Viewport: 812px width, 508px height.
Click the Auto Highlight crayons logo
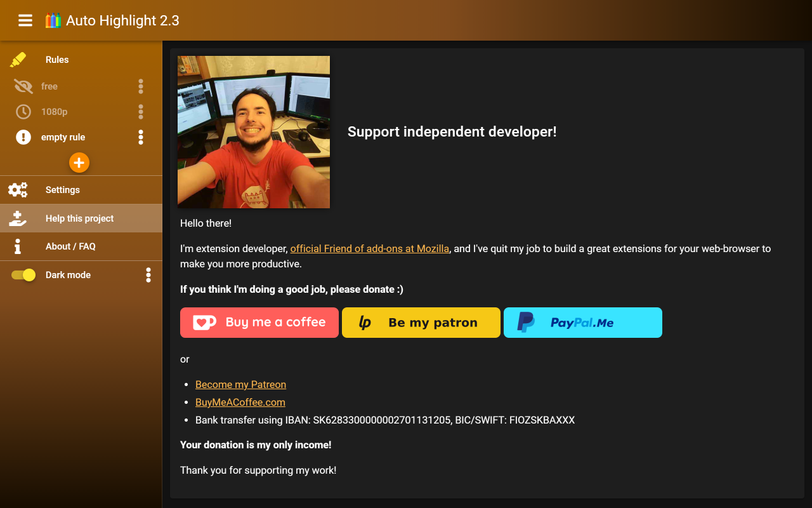[53, 20]
